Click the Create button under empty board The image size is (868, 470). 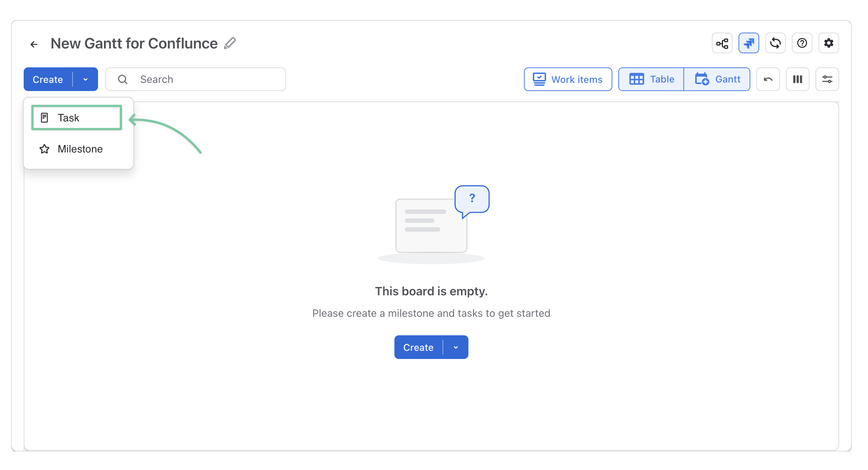(x=418, y=347)
